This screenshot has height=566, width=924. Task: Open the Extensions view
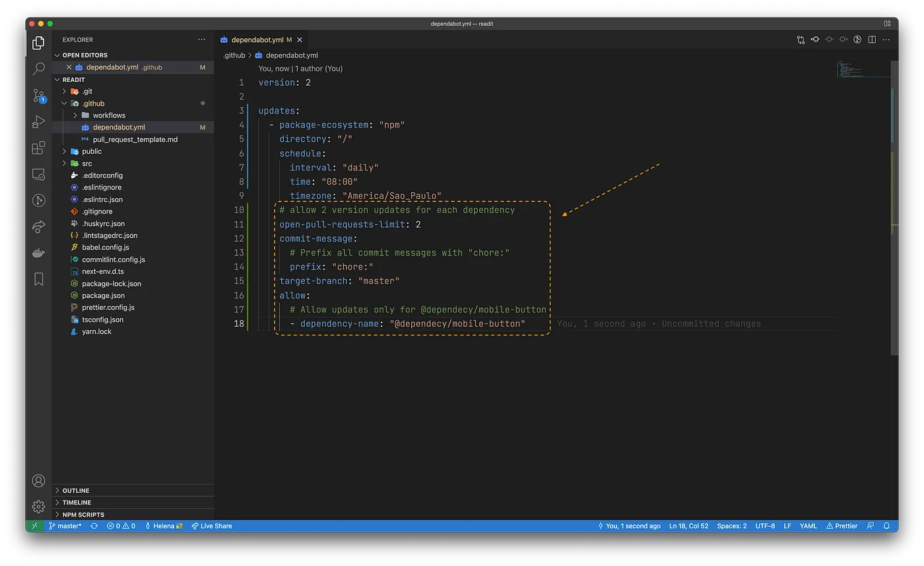(x=38, y=148)
